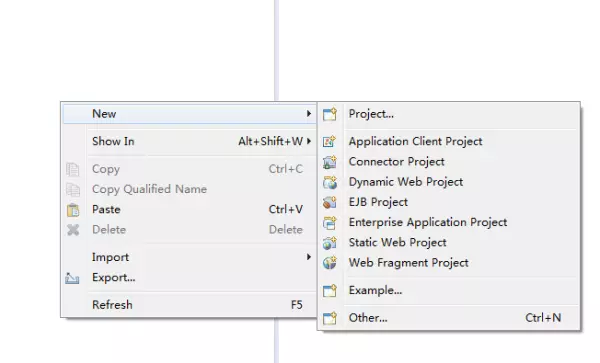Click the EJB Project bean icon
This screenshot has height=363, width=600.
(x=329, y=202)
